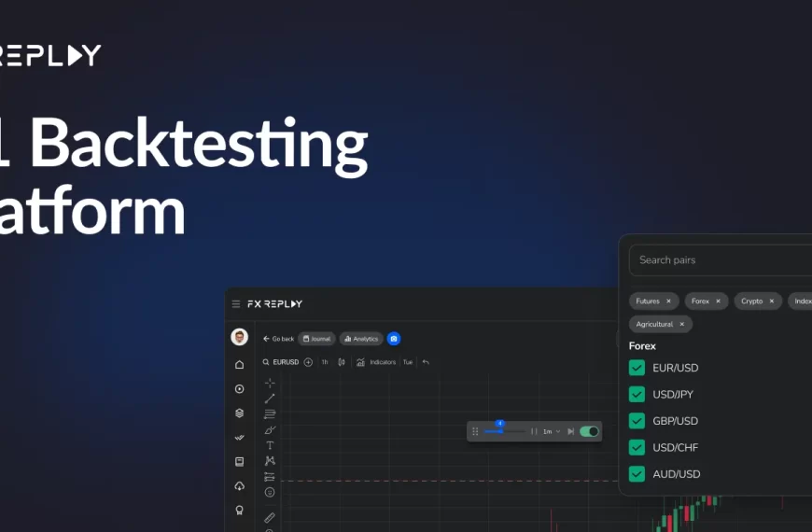Open the candlestick chart type icon

coord(342,362)
